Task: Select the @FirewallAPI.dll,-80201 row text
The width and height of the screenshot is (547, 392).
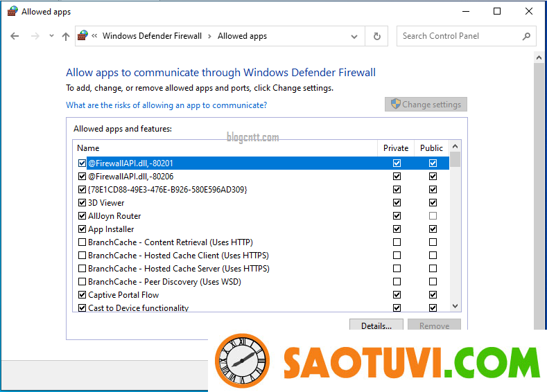Action: 130,163
